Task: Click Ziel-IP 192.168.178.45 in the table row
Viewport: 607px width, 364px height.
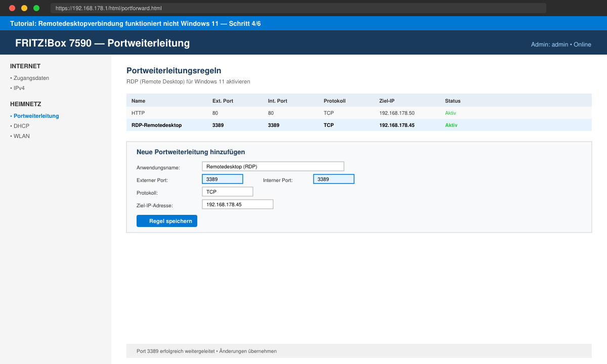Action: click(397, 125)
